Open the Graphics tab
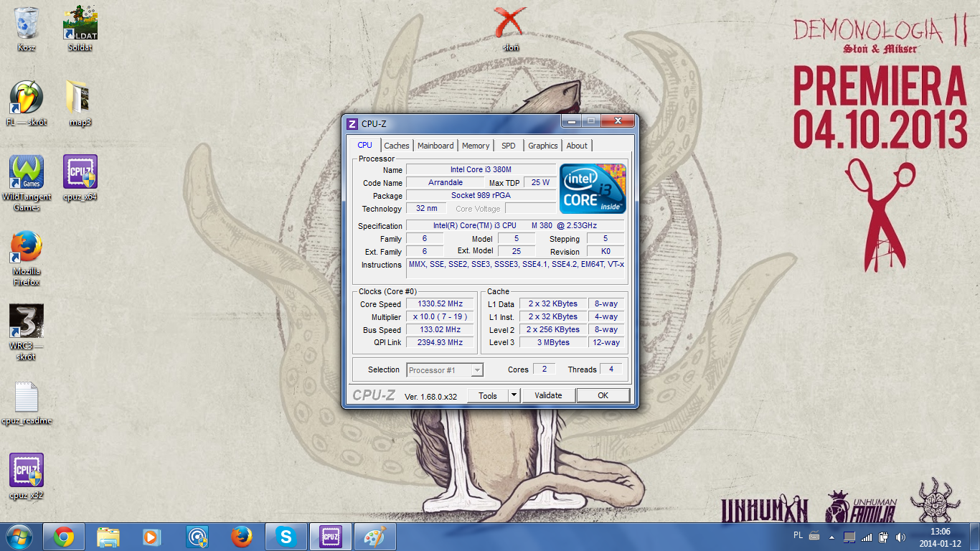This screenshot has height=551, width=980. (542, 146)
